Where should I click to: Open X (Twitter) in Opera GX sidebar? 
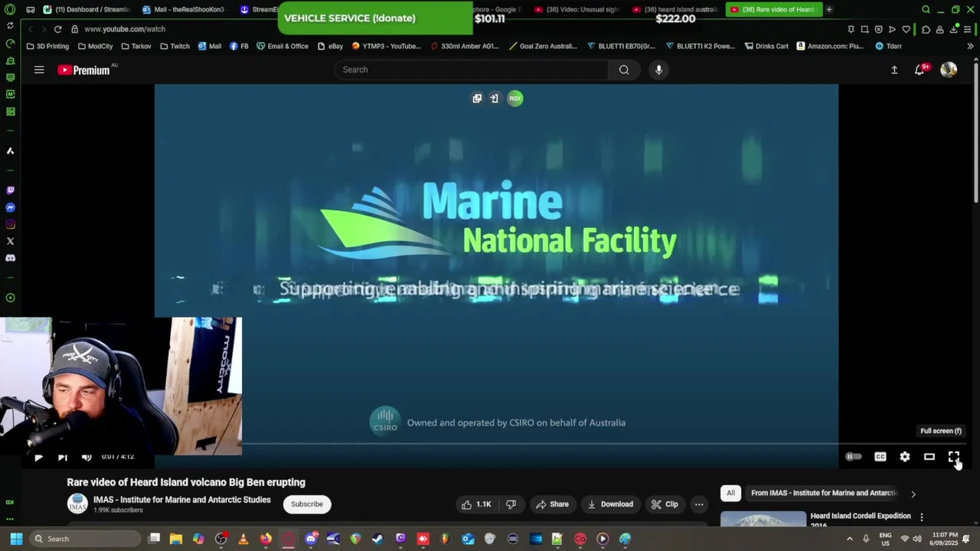pos(10,241)
